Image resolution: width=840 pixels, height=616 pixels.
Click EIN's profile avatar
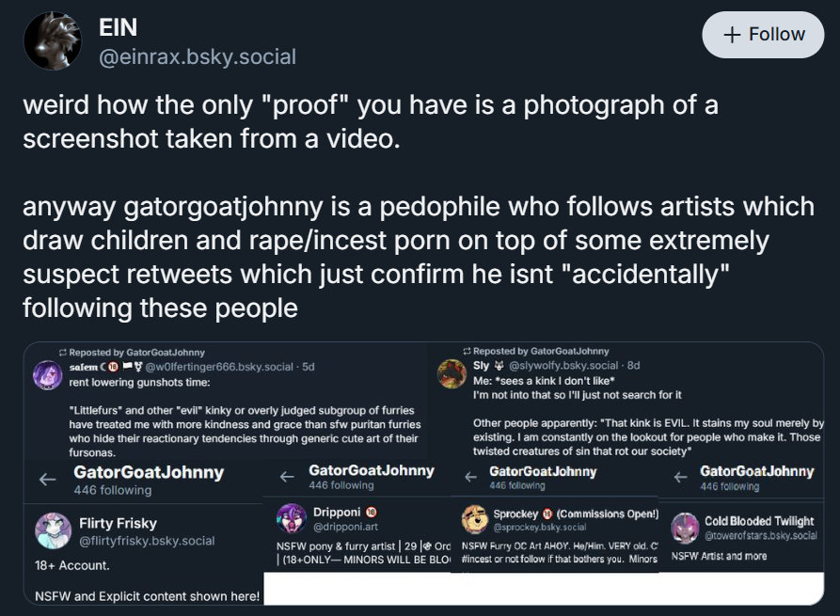click(53, 41)
